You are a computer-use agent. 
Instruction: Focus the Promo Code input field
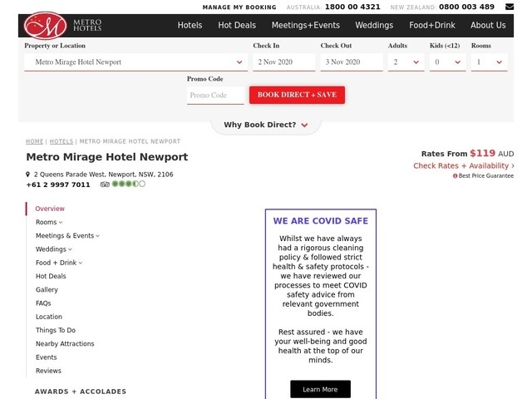point(215,96)
